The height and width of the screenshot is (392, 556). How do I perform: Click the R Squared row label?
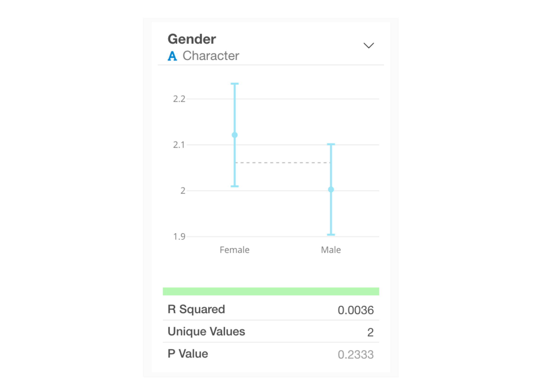tap(196, 309)
